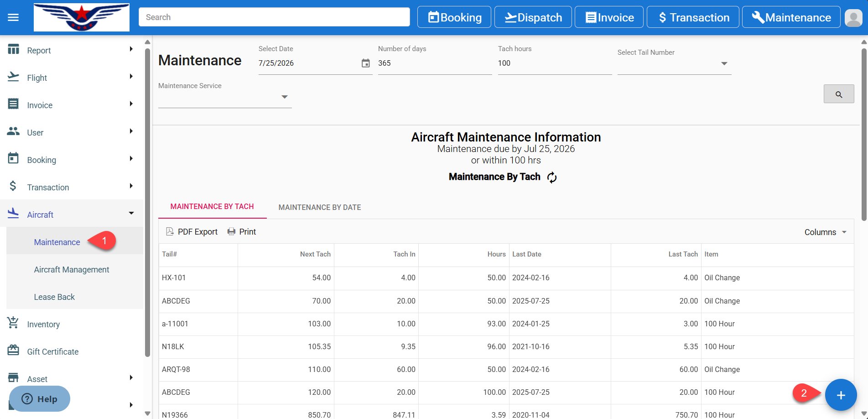Click the magnifier search button
Screen dimensions: 868x419
click(x=838, y=94)
